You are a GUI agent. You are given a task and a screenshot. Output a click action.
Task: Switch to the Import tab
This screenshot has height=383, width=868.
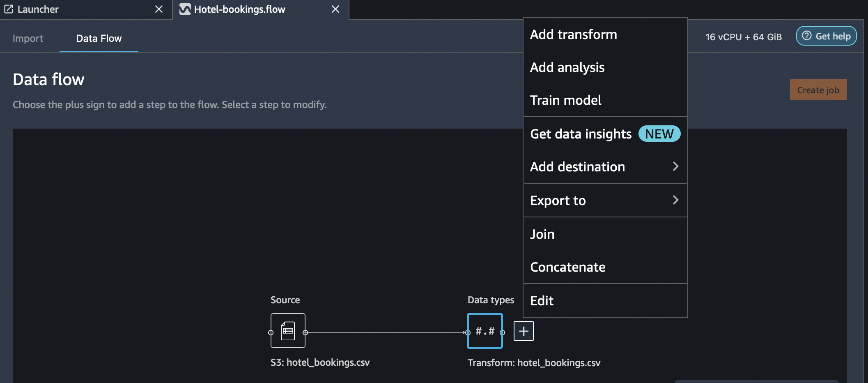(28, 38)
